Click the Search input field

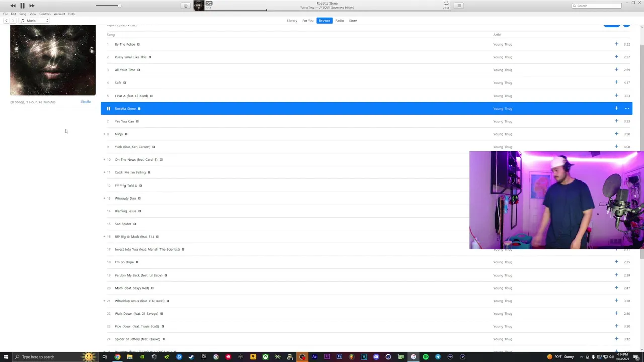click(597, 6)
